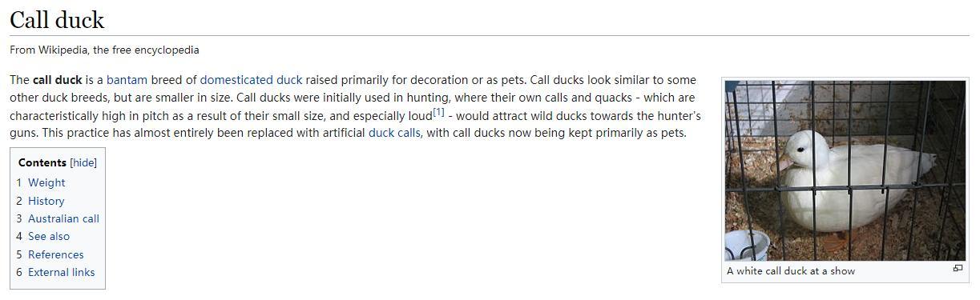The height and width of the screenshot is (300, 980).
Task: Open the domesticated duck article link
Action: point(251,80)
